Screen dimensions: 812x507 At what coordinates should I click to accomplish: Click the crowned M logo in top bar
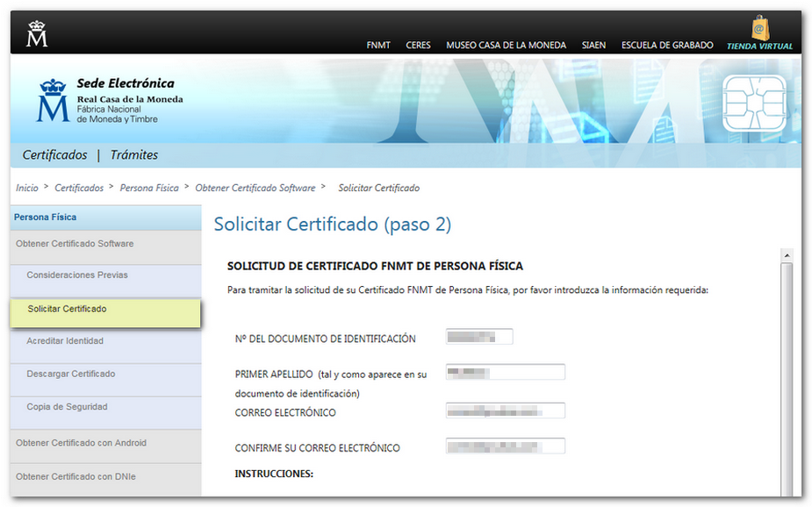[37, 34]
